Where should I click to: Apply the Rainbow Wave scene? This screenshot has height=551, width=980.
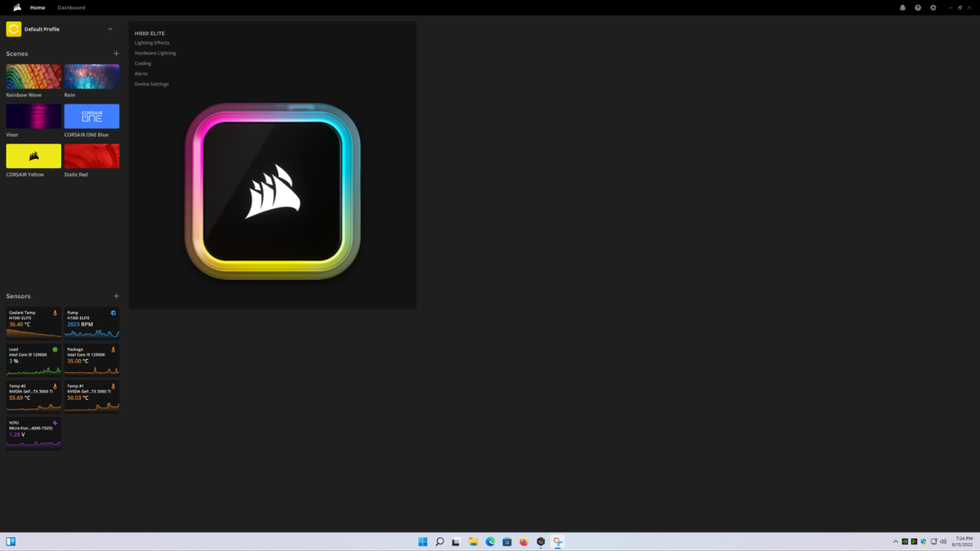[33, 77]
